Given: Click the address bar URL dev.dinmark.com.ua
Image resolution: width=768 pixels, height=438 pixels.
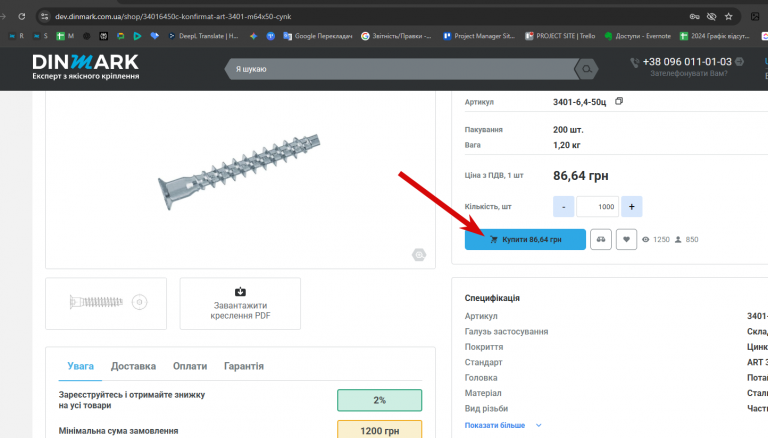Looking at the screenshot, I should tap(172, 16).
